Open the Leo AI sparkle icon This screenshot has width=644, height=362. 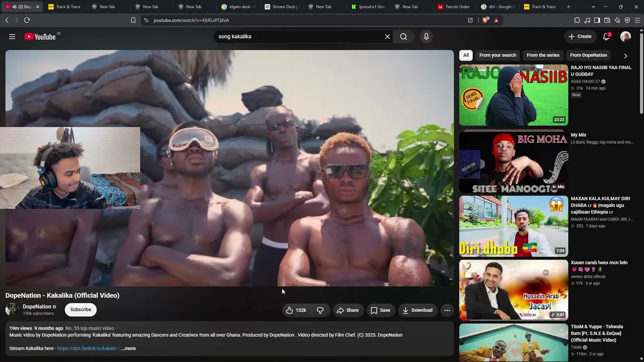pos(617,20)
